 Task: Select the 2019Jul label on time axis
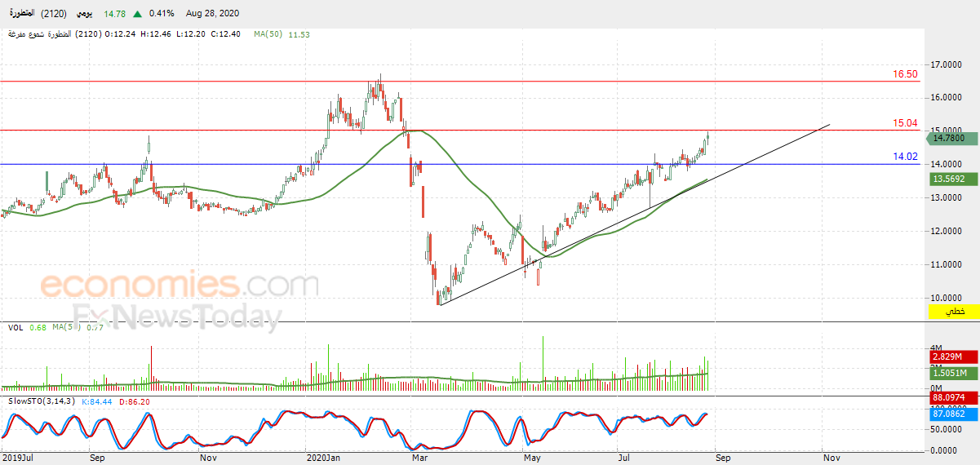coord(17,458)
